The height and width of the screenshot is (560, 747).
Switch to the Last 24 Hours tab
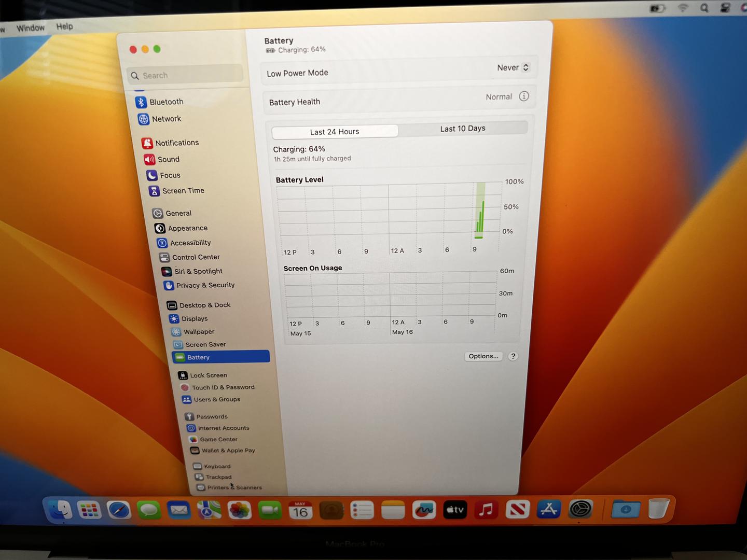tap(335, 132)
